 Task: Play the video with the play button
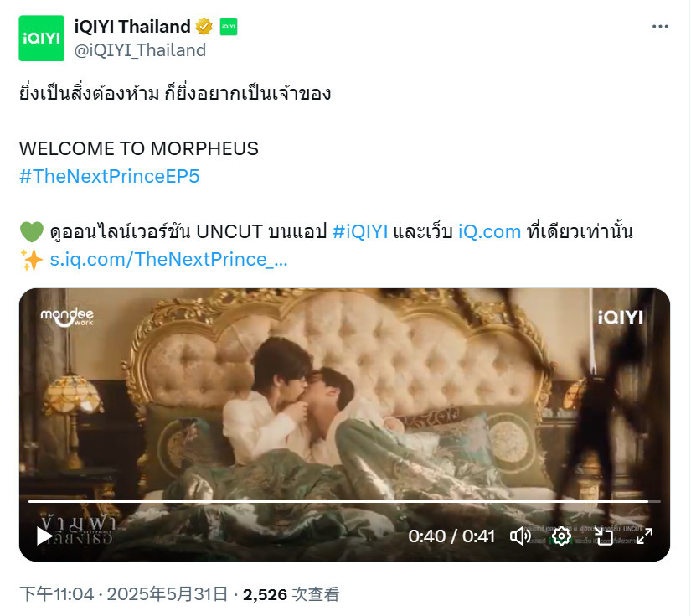(x=44, y=536)
